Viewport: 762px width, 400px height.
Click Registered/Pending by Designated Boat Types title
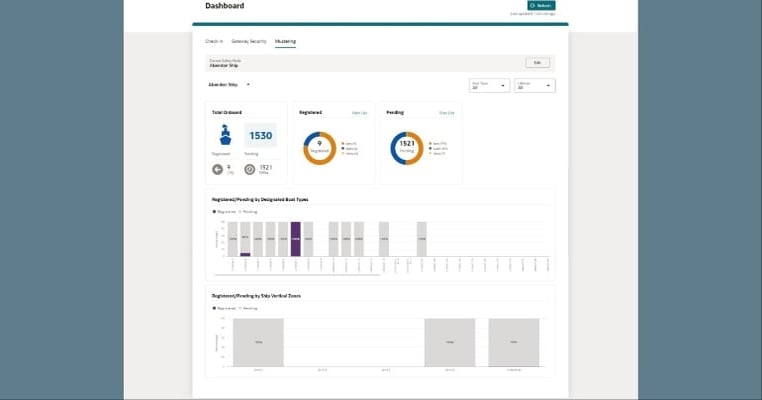click(260, 199)
